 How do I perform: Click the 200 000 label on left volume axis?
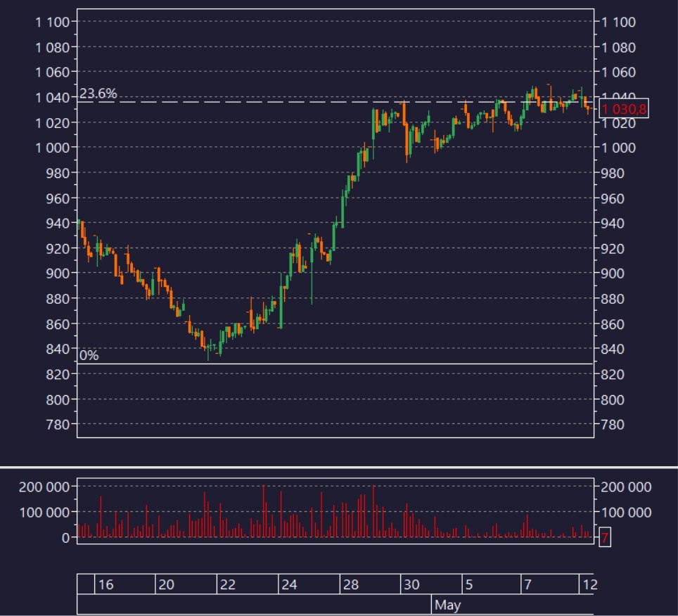pos(44,487)
